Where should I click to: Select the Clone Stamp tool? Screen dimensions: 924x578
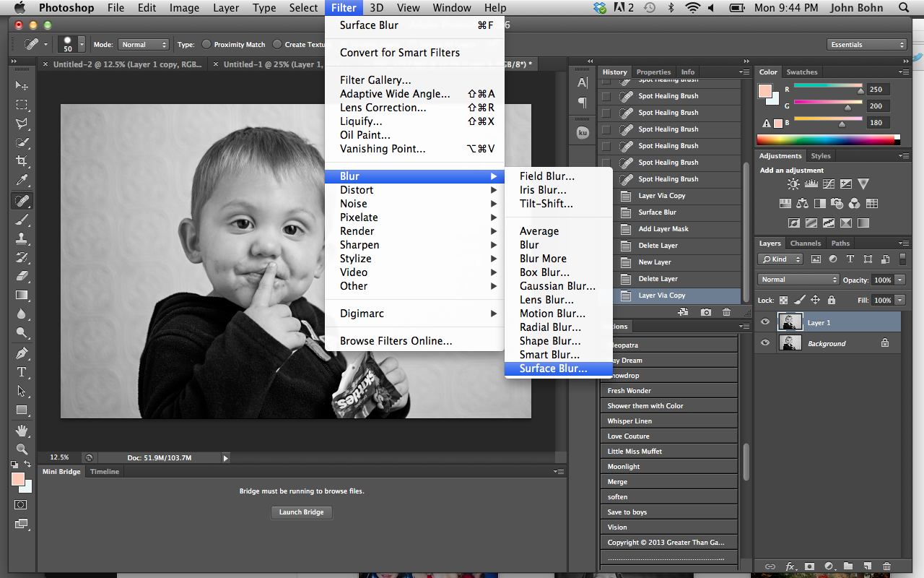click(x=22, y=238)
